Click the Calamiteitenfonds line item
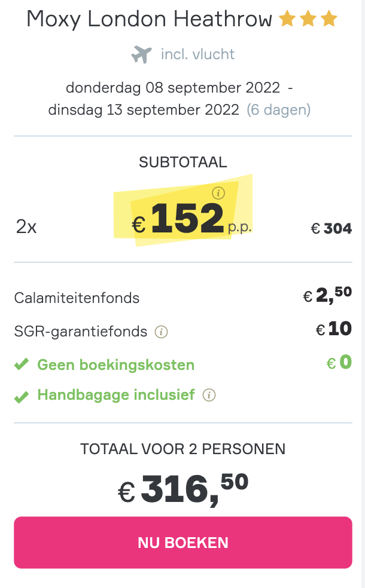Screen dimensions: 365x588 183,298
